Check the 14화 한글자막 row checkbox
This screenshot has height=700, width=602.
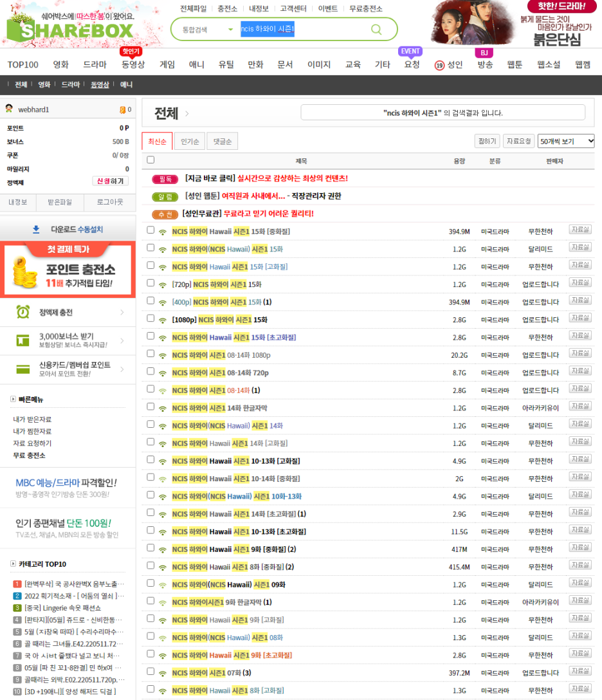[x=150, y=407]
